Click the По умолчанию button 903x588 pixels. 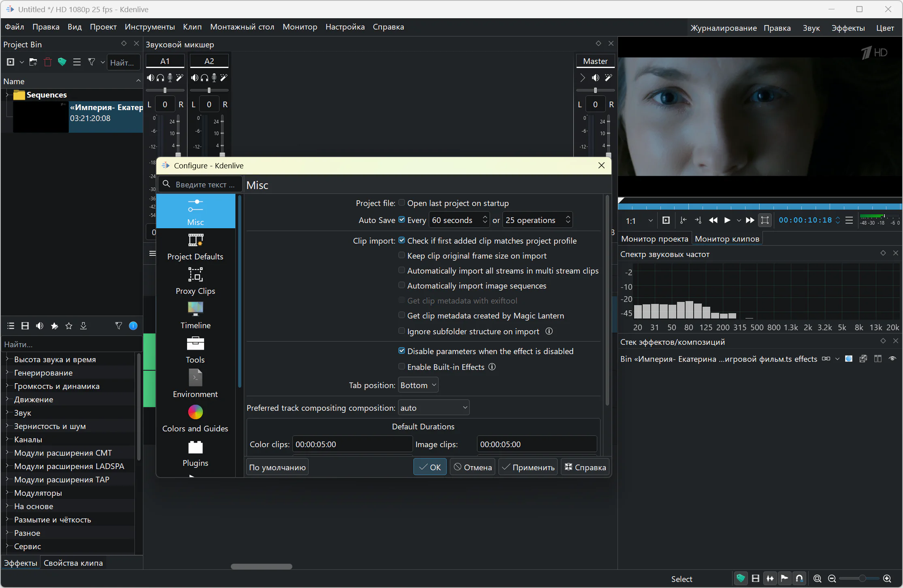coord(277,467)
